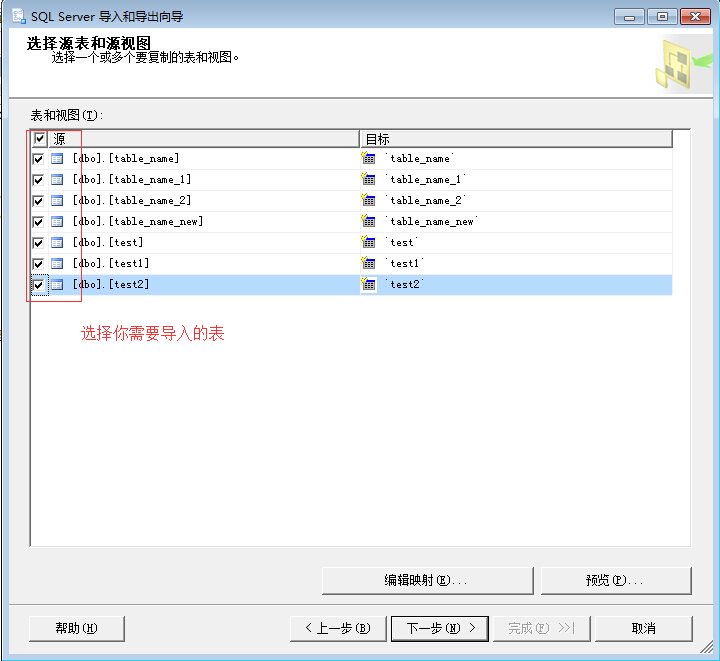Click the destination icon beside `table_name_1`
The height and width of the screenshot is (661, 720).
368,179
